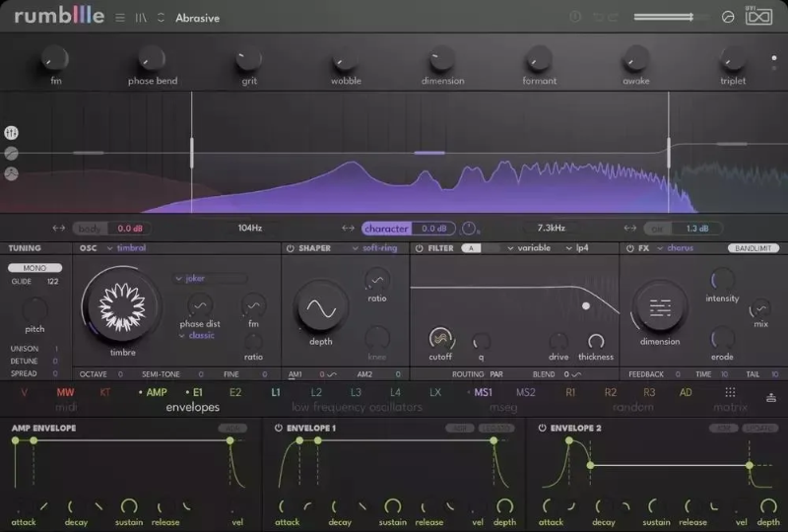The height and width of the screenshot is (532, 788).
Task: Switch to the MS1 mseg tab
Action: pos(483,392)
